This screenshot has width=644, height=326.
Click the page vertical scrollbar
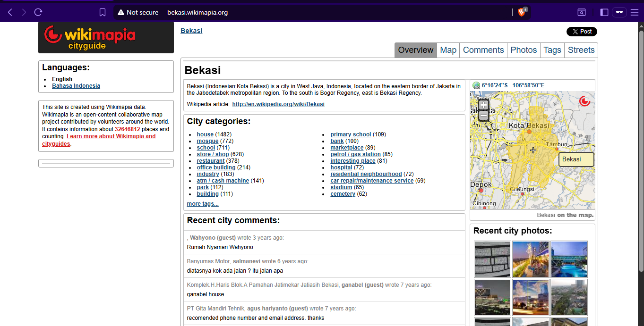[x=641, y=151]
